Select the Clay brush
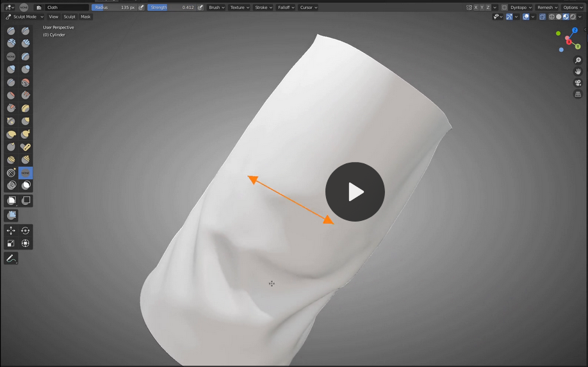 pos(12,44)
